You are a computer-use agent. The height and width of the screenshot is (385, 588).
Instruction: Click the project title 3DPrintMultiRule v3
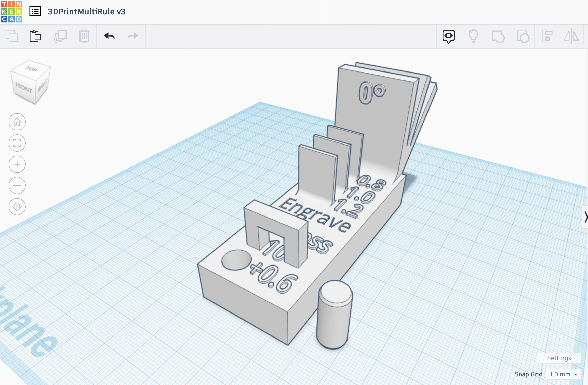click(x=87, y=12)
